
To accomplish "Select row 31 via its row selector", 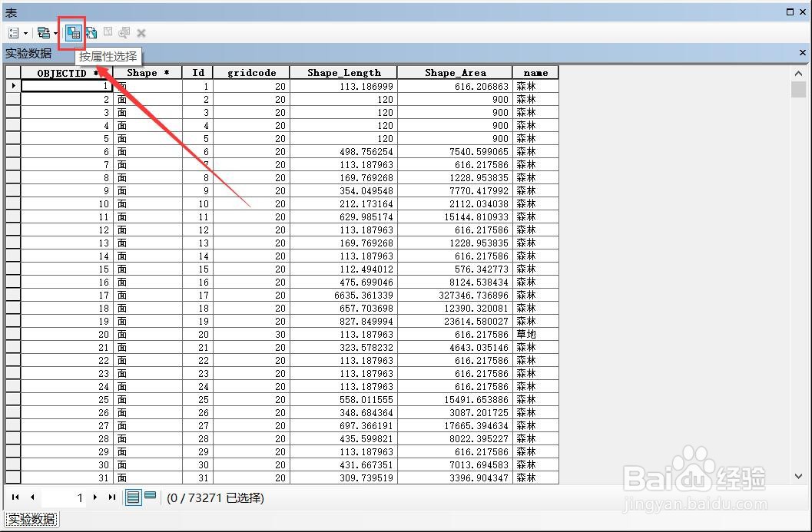I will click(13, 477).
